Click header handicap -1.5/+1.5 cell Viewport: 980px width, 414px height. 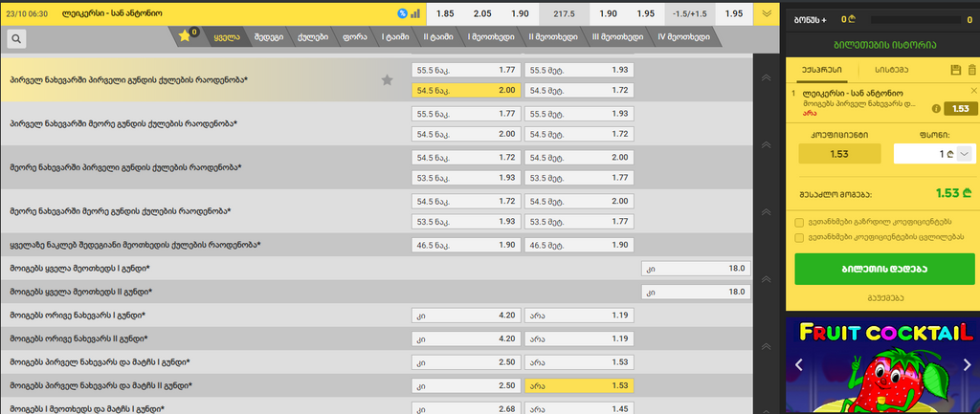point(690,13)
